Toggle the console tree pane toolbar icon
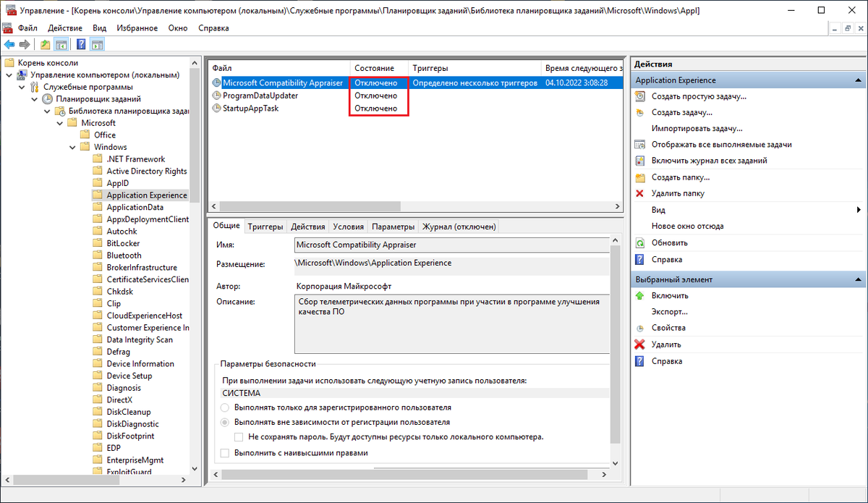The width and height of the screenshot is (868, 503). tap(61, 45)
